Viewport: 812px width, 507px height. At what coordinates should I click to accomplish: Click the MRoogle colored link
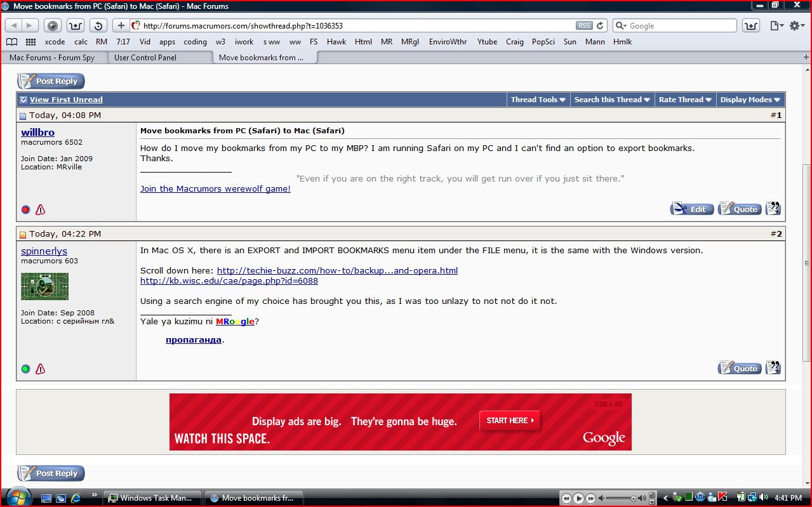[235, 322]
